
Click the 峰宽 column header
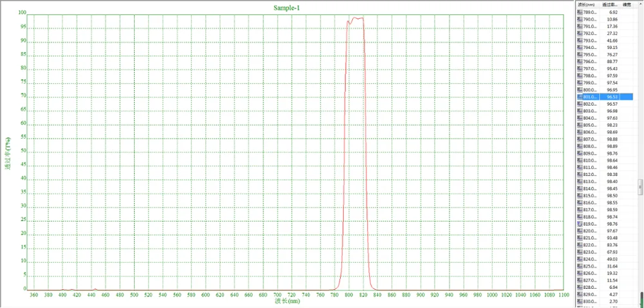tap(627, 5)
